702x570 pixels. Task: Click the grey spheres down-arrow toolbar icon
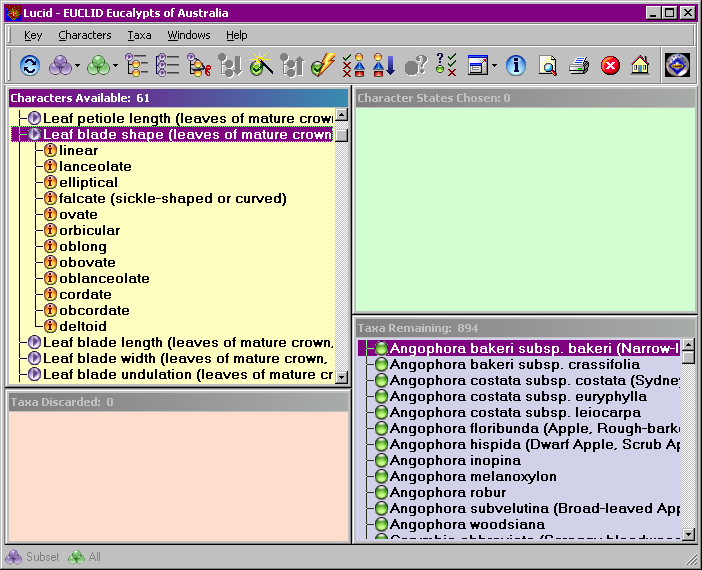[x=230, y=66]
